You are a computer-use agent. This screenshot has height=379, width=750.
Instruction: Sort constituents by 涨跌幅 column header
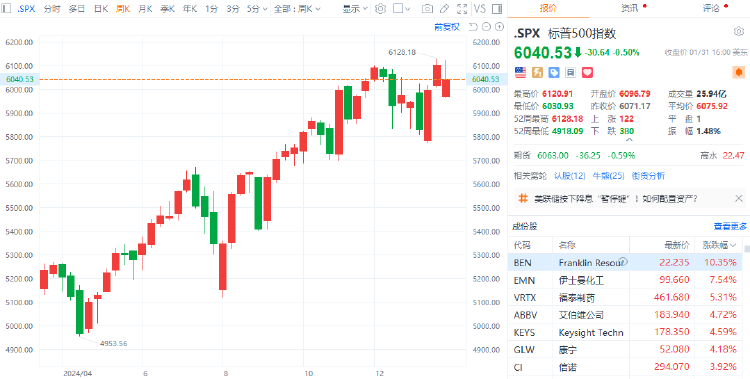pos(719,245)
